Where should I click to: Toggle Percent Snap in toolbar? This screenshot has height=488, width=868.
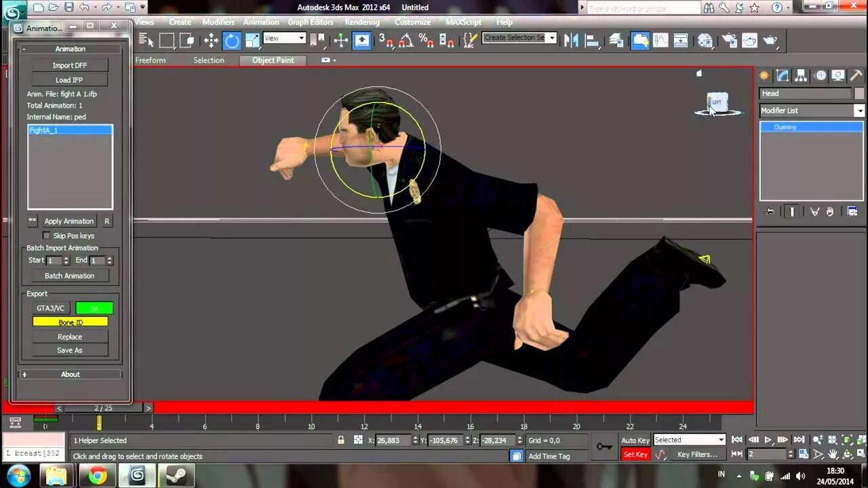click(x=427, y=41)
